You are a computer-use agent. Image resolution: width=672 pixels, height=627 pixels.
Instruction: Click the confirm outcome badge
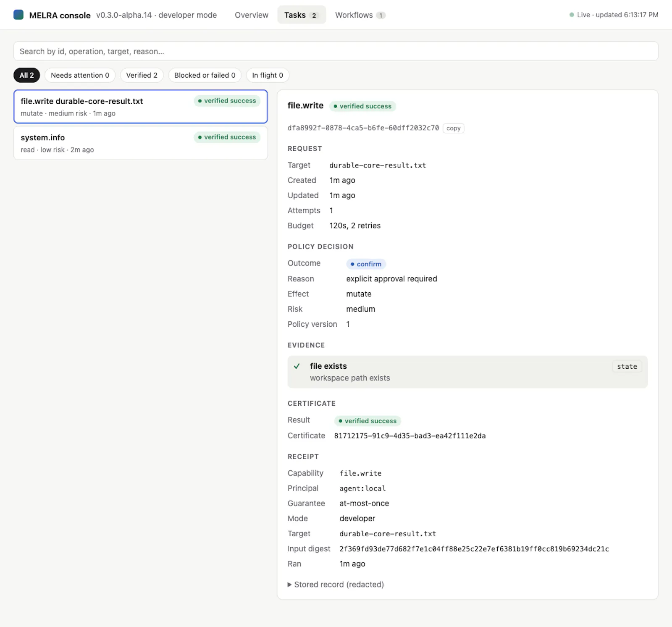[x=366, y=264]
